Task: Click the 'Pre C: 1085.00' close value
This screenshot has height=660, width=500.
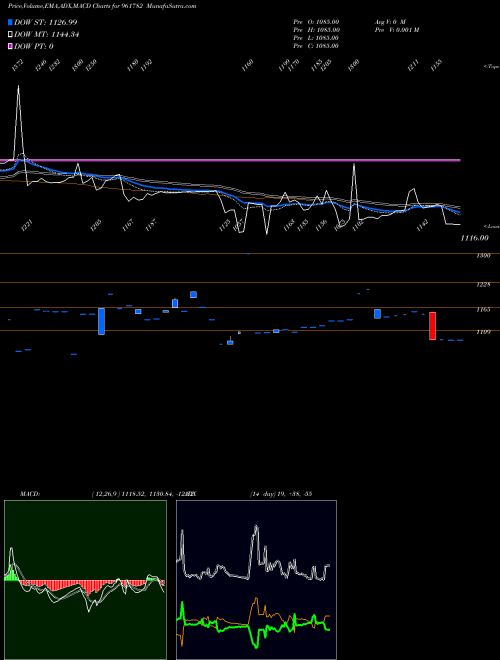Action: tap(316, 46)
